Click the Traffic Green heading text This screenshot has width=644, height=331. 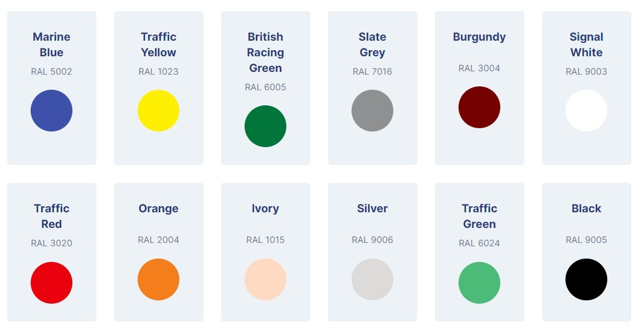(479, 216)
